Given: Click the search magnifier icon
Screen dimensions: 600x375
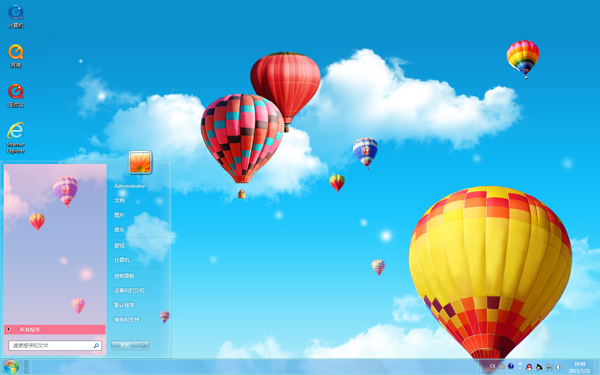Looking at the screenshot, I should tap(96, 346).
